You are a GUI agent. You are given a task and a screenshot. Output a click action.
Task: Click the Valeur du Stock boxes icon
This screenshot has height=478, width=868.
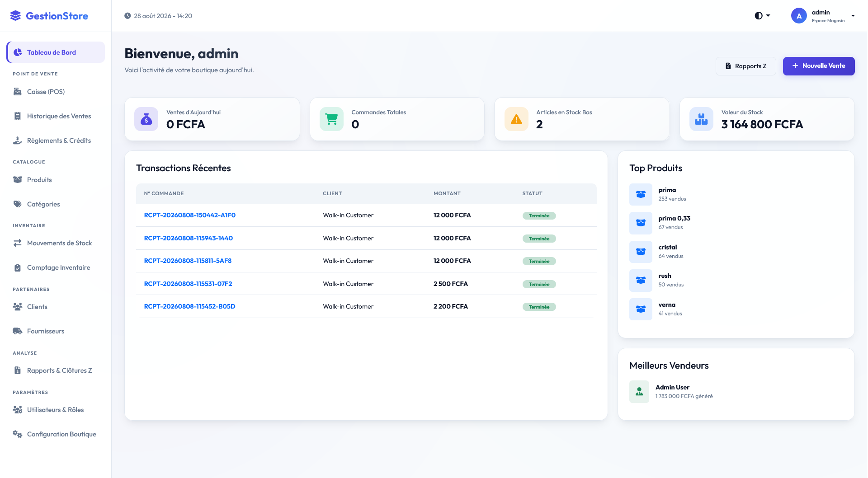[x=701, y=119]
